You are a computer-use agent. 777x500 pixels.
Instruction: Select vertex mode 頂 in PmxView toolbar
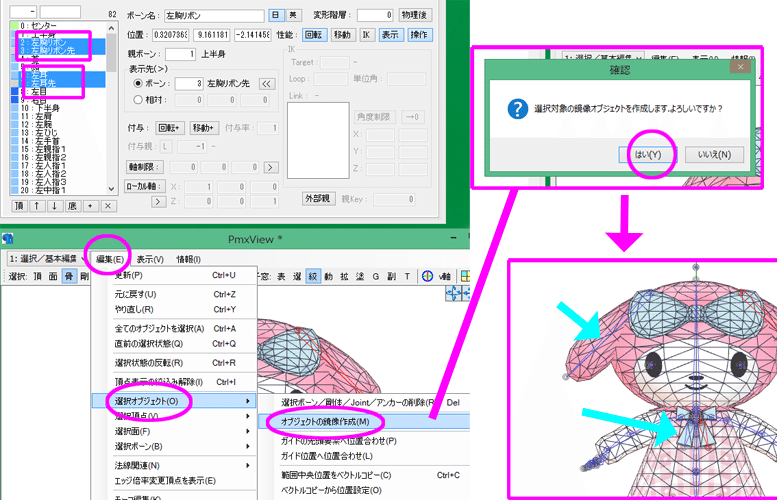coord(38,277)
